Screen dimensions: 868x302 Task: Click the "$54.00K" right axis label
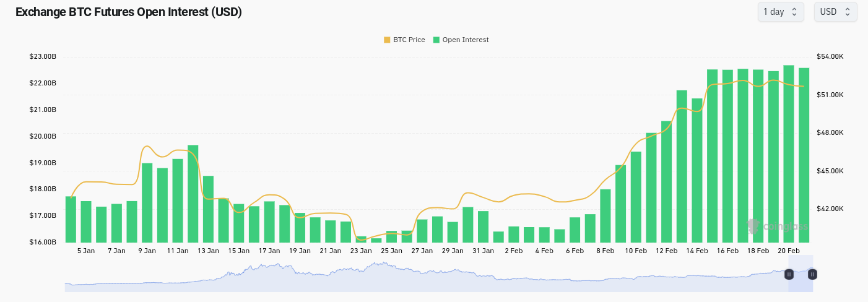click(830, 56)
